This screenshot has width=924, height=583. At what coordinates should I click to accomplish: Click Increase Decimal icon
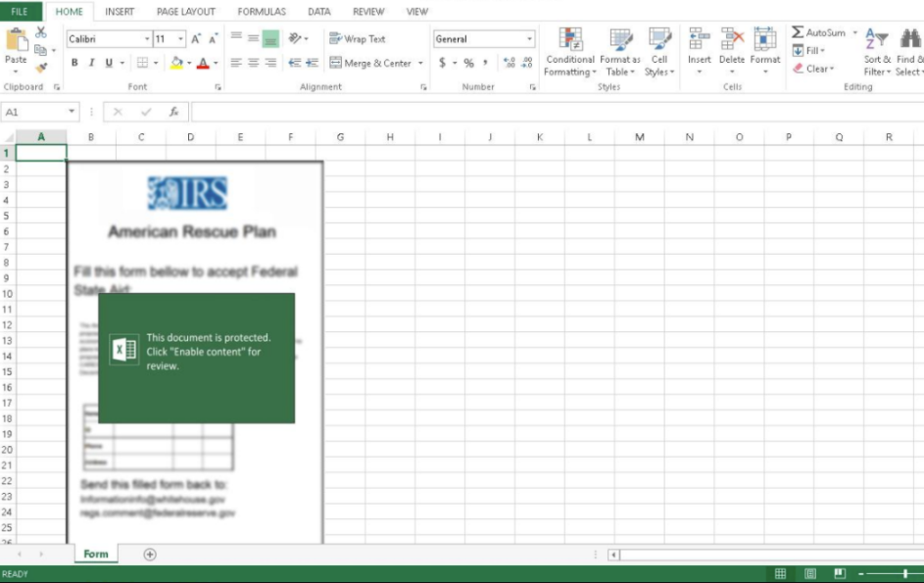[x=510, y=63]
